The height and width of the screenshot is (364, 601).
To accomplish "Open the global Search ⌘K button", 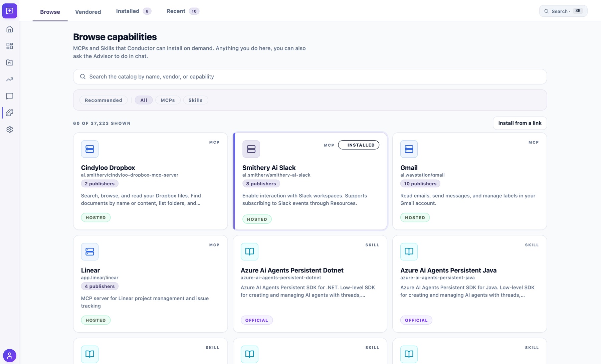I will 563,11.
